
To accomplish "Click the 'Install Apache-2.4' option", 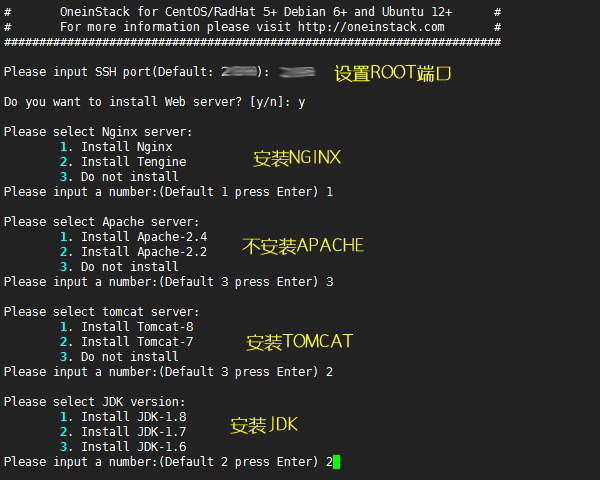I will click(x=133, y=237).
